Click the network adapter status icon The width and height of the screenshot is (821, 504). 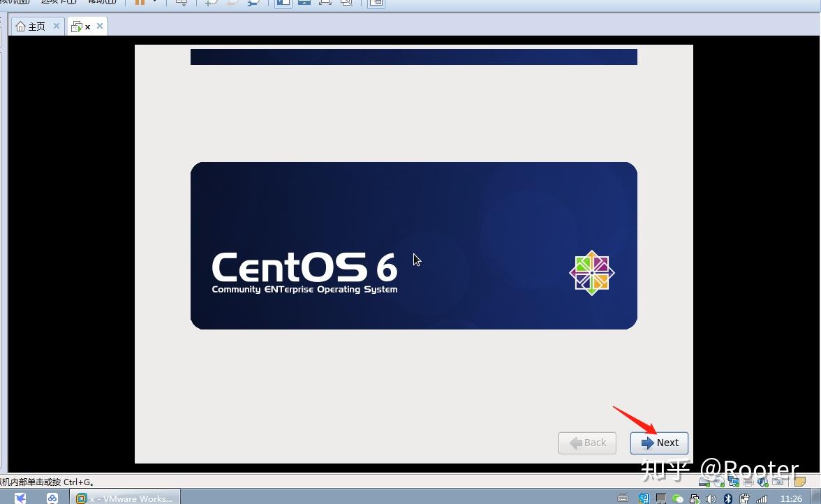point(734,481)
